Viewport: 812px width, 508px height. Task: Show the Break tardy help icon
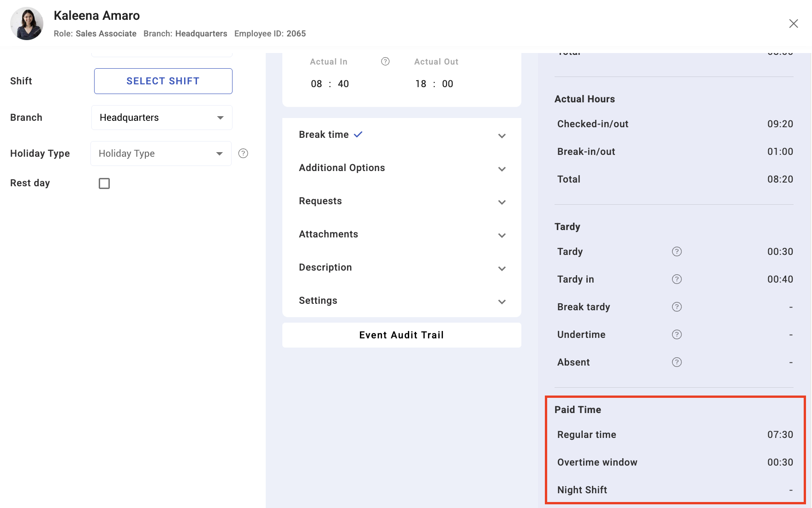[x=677, y=307]
